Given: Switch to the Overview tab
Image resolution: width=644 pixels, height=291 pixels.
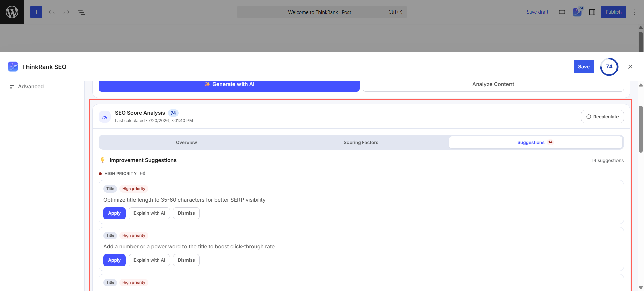Looking at the screenshot, I should 186,142.
